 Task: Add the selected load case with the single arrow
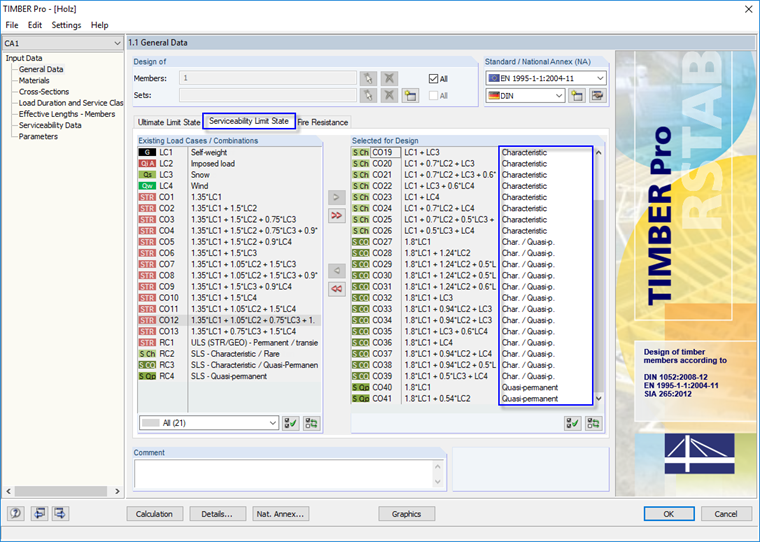click(x=336, y=197)
